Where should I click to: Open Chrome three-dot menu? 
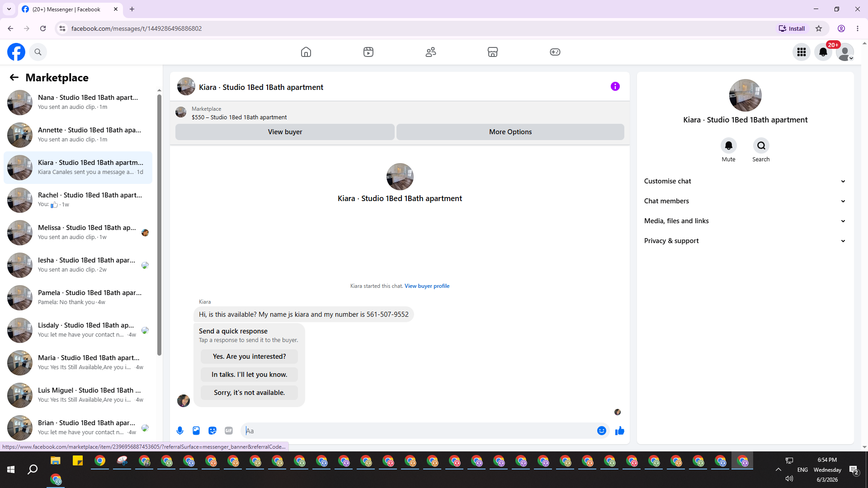click(x=858, y=28)
